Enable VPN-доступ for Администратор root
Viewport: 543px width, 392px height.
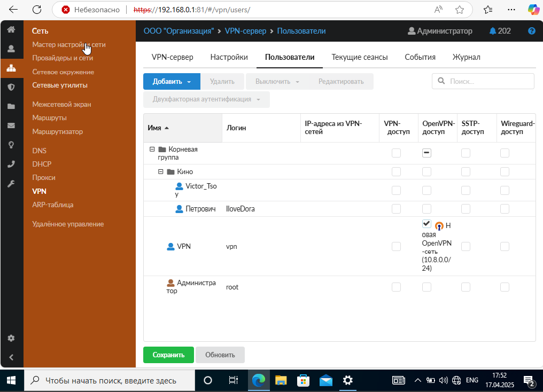[396, 287]
